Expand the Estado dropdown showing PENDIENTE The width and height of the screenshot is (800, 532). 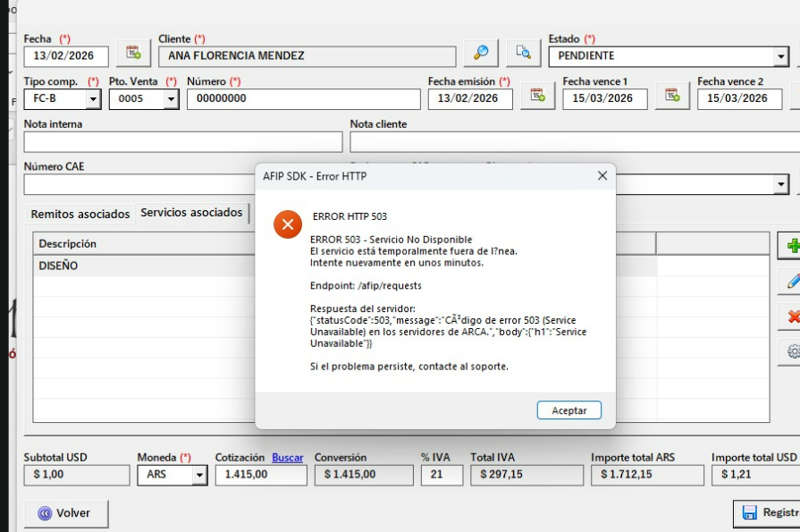click(x=781, y=56)
